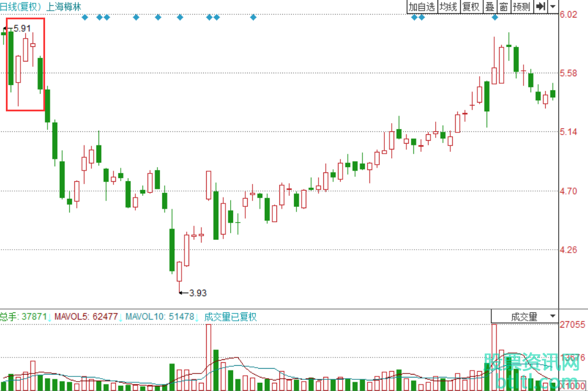
Task: Toggle the 均线 moving average lines
Action: click(x=449, y=6)
